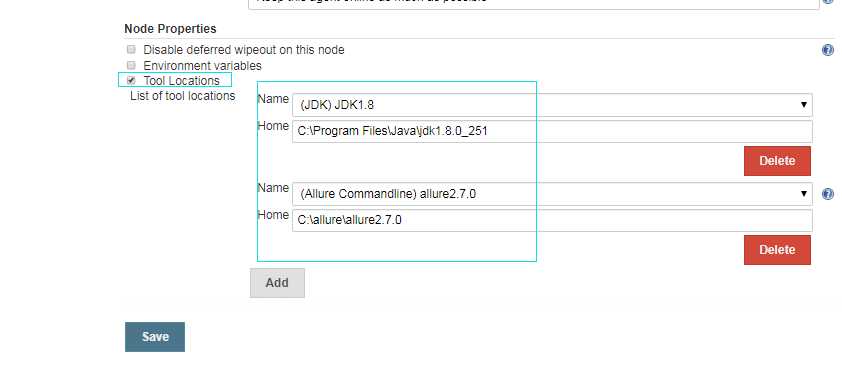
Task: Click the List of tool locations label
Action: click(x=183, y=96)
